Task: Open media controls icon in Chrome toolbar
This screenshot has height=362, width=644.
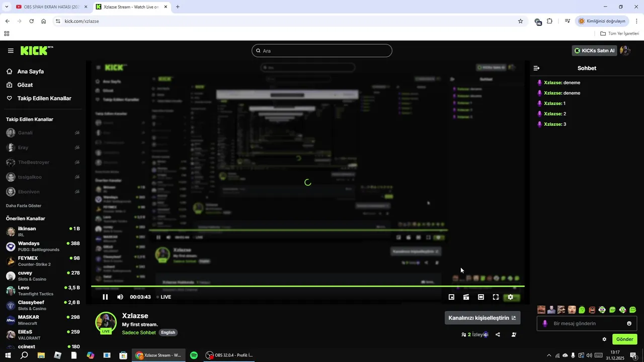Action: tap(567, 21)
